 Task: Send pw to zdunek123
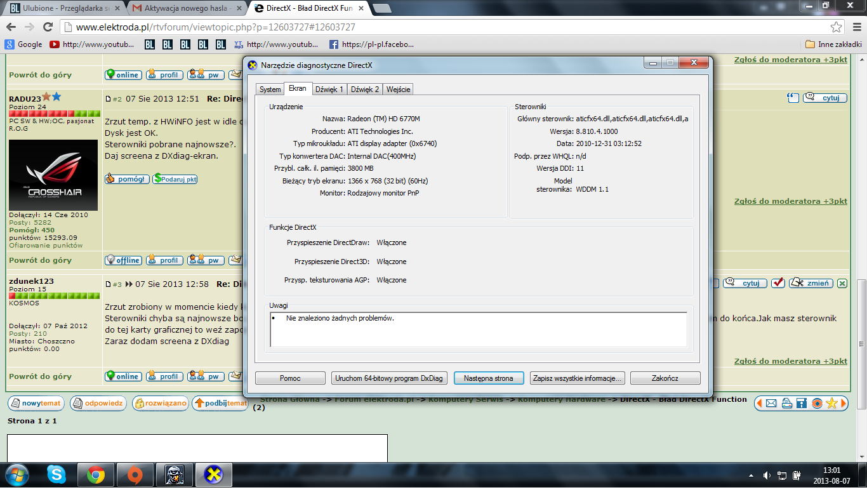click(206, 376)
